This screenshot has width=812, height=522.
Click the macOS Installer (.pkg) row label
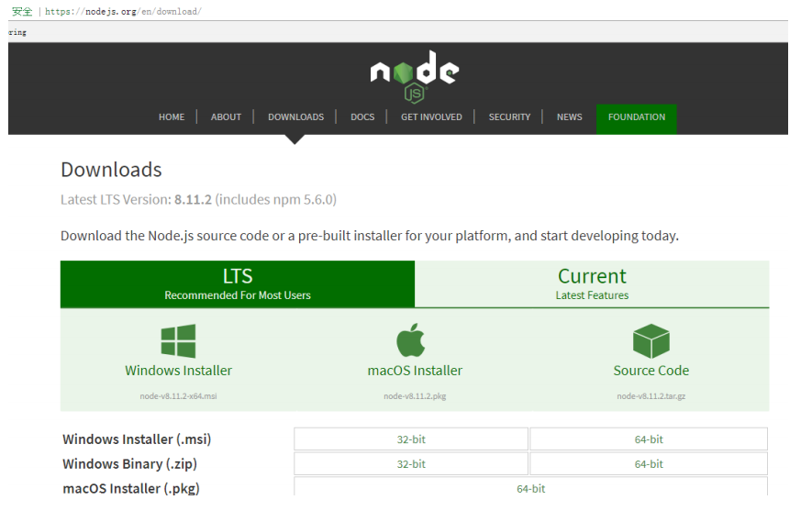[x=131, y=488]
